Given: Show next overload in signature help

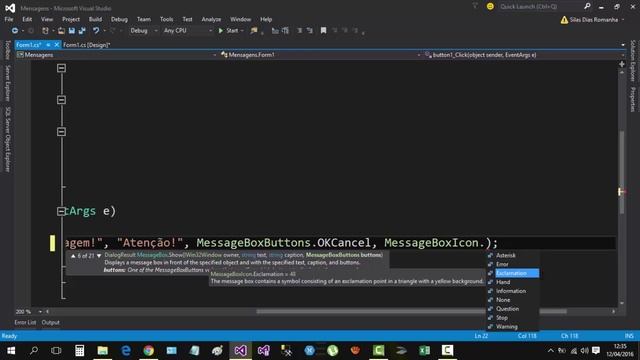Looking at the screenshot, I should click(x=99, y=256).
